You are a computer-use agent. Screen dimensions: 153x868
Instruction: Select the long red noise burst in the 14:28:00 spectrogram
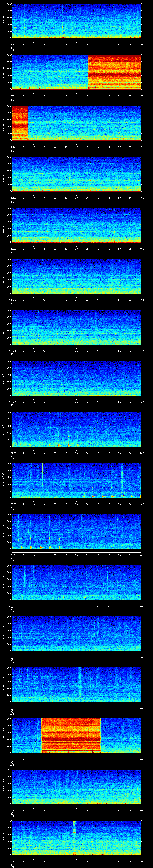click(71, 736)
